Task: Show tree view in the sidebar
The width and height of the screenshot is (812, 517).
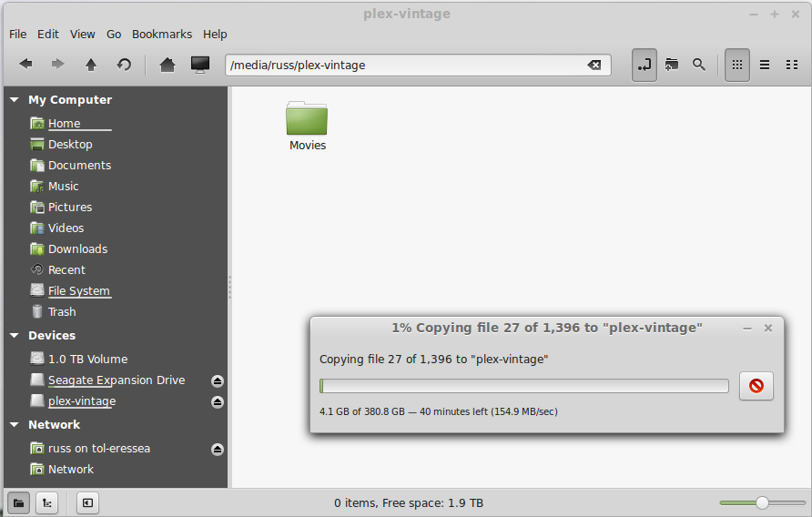Action: [x=46, y=503]
